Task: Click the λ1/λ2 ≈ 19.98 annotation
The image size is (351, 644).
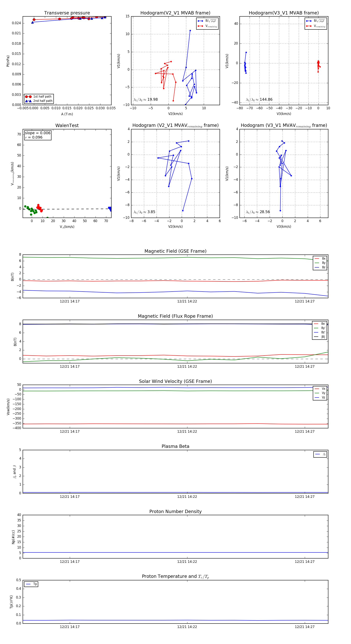Action: click(146, 100)
